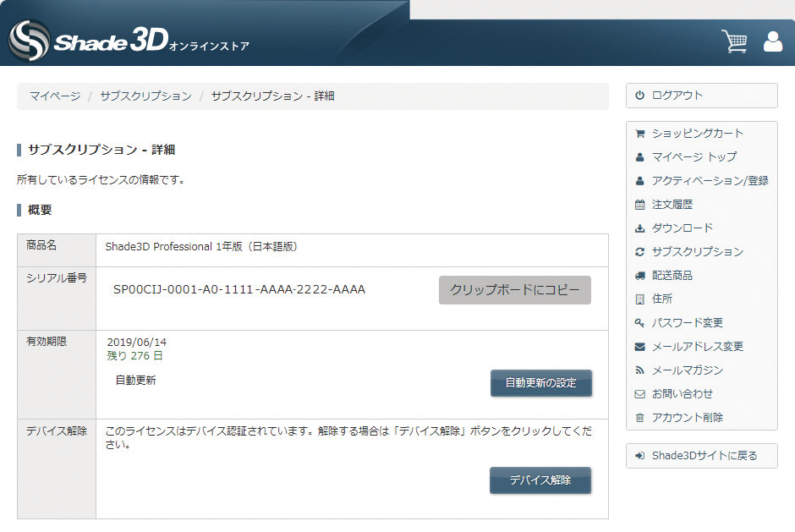The image size is (795, 532).
Task: Click remaining days text 残り 276 日
Action: coord(134,356)
